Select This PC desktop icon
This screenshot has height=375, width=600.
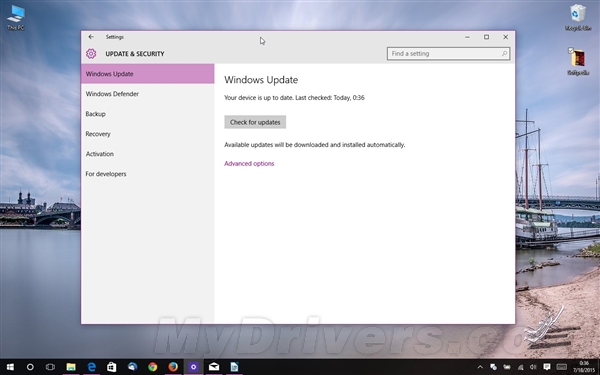click(16, 18)
